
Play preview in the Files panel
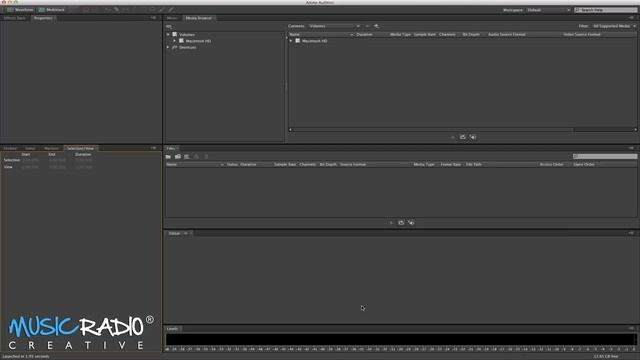(x=391, y=223)
